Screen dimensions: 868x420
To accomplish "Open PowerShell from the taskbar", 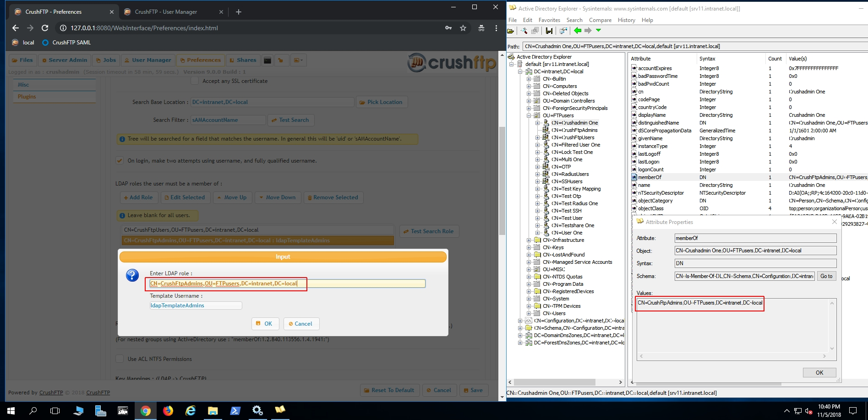I will (x=235, y=411).
